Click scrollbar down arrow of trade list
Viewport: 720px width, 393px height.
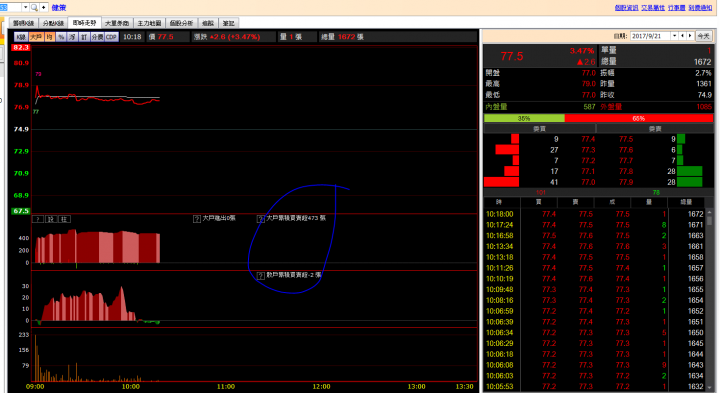click(709, 387)
